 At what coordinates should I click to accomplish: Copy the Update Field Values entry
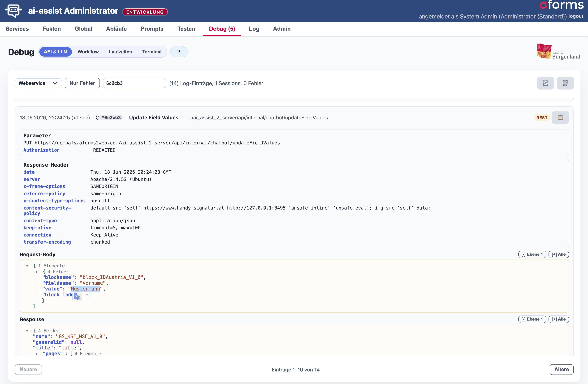click(x=560, y=117)
